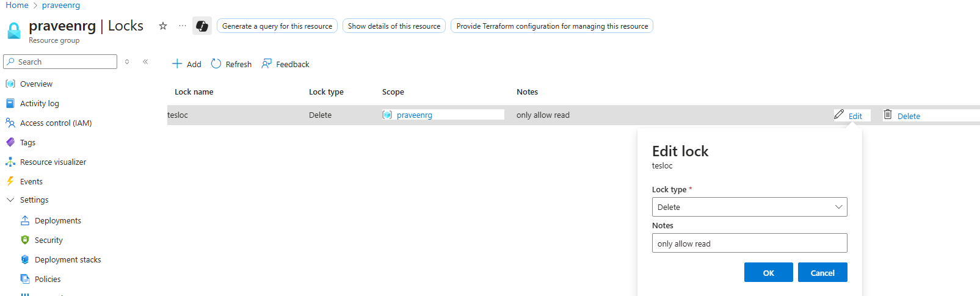
Task: Click the trash icon for tesloc
Action: (888, 114)
